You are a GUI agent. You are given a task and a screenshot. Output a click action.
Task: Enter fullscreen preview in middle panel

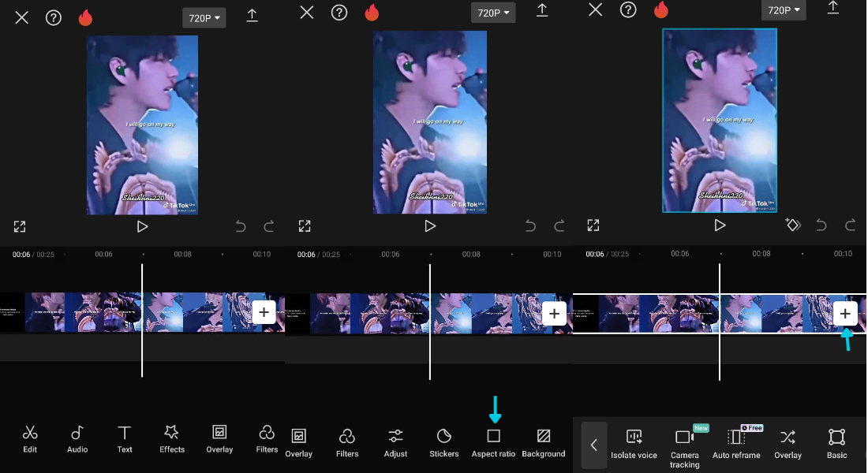click(x=305, y=225)
